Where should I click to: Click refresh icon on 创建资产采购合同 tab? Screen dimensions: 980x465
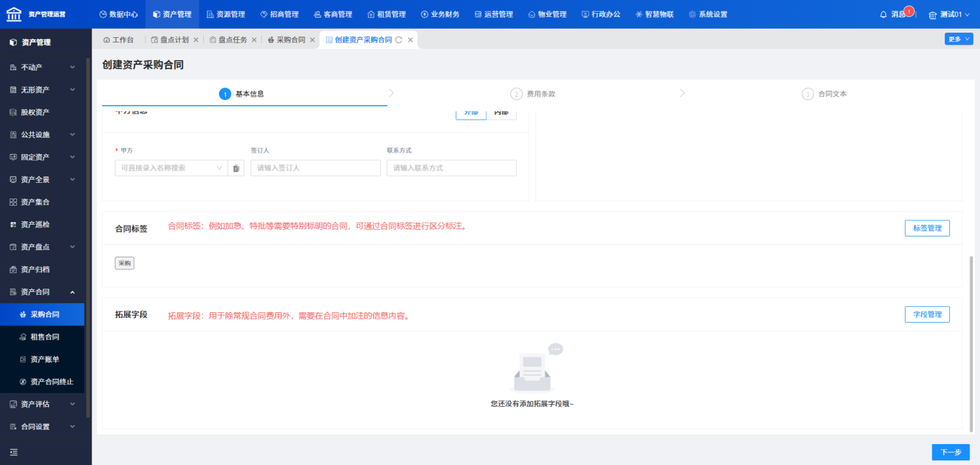tap(399, 40)
